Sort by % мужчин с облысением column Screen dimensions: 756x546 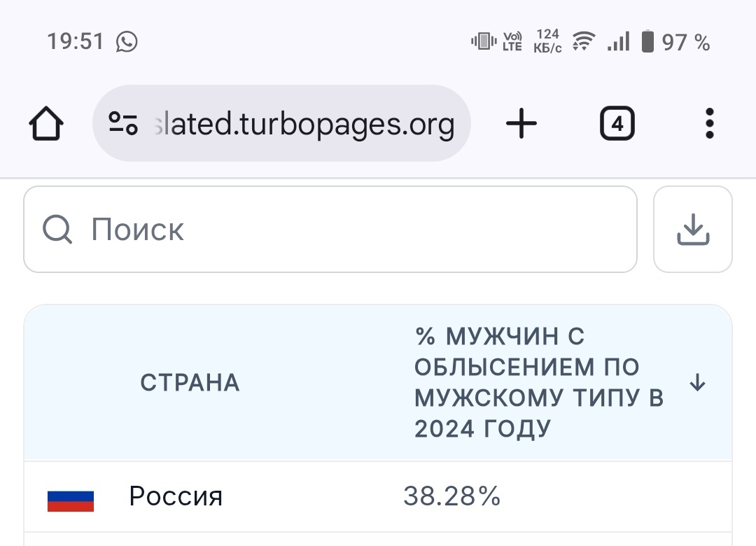click(x=539, y=383)
